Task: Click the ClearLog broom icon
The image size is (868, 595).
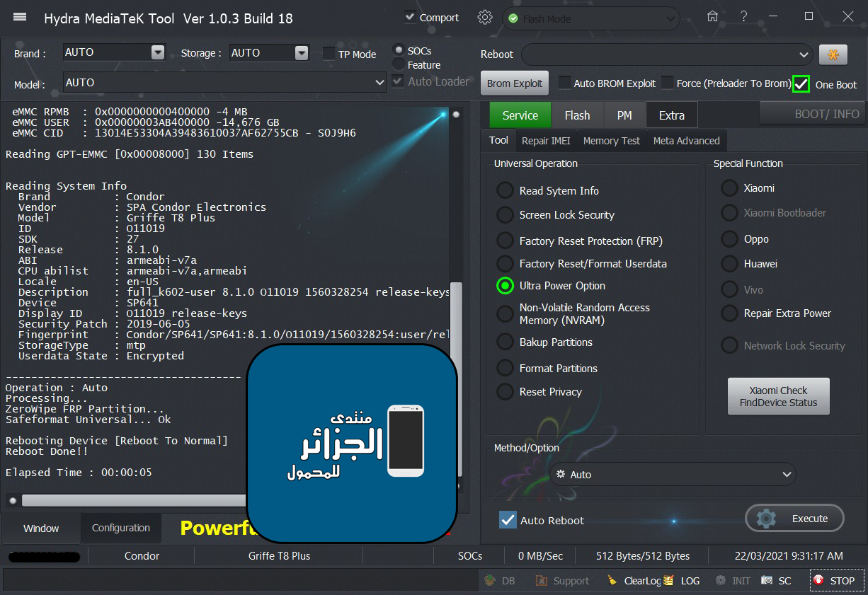Action: pyautogui.click(x=612, y=580)
